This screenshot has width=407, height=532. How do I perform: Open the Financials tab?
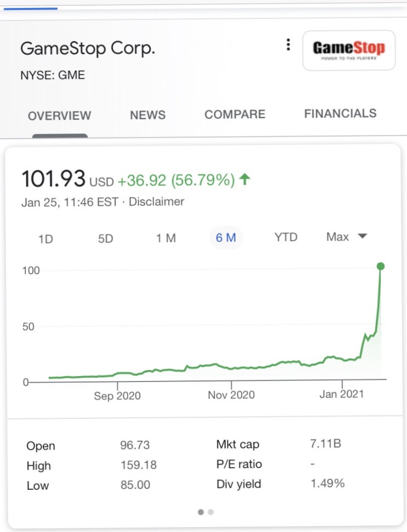[x=340, y=113]
